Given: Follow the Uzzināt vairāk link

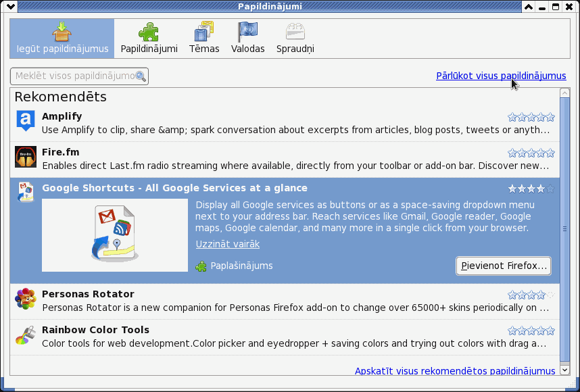Looking at the screenshot, I should (x=228, y=244).
